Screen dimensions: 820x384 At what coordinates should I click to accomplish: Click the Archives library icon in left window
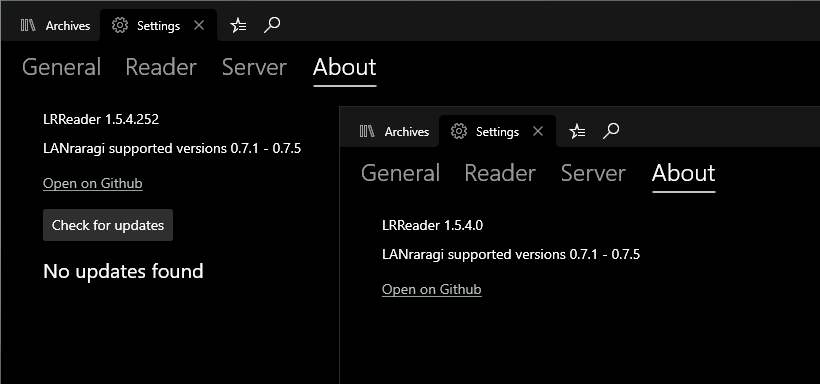(x=28, y=25)
